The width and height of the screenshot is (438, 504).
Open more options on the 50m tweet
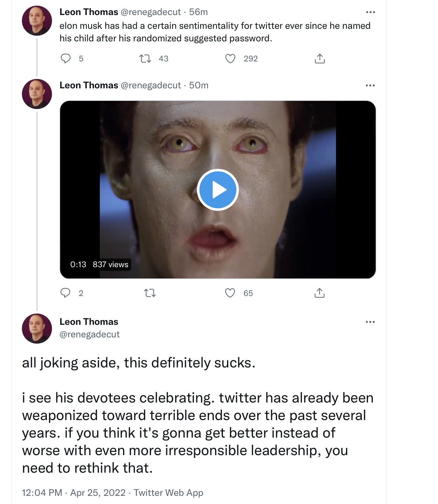[370, 86]
